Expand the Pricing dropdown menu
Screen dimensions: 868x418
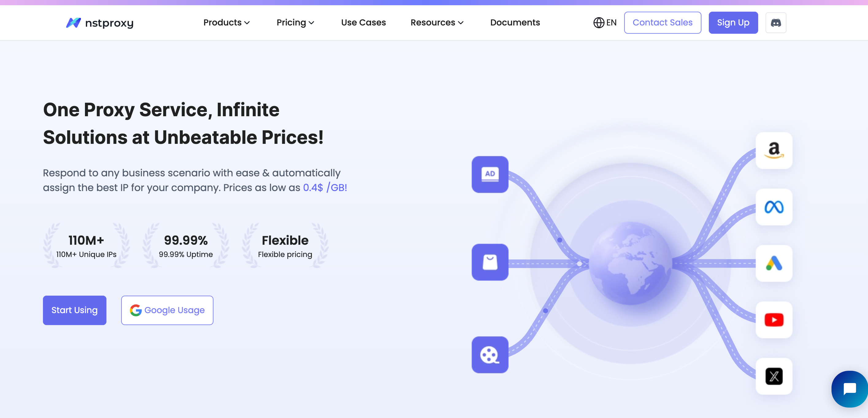[x=295, y=23]
